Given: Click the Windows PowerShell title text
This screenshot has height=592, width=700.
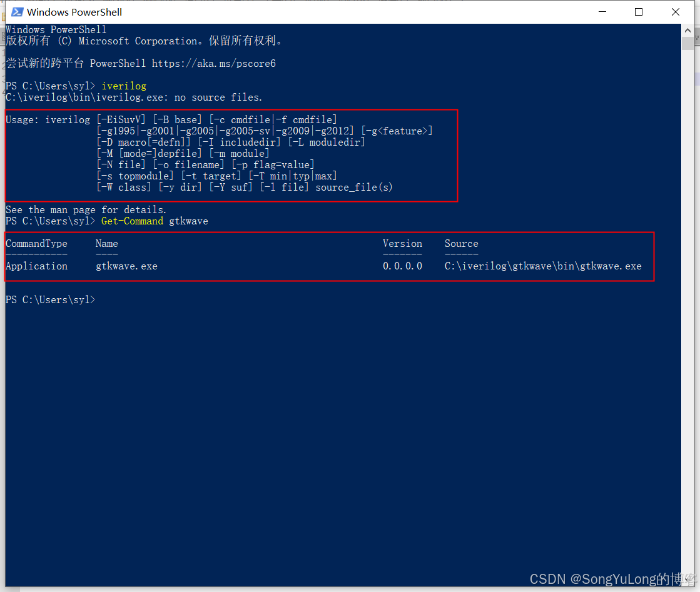Looking at the screenshot, I should pyautogui.click(x=74, y=12).
